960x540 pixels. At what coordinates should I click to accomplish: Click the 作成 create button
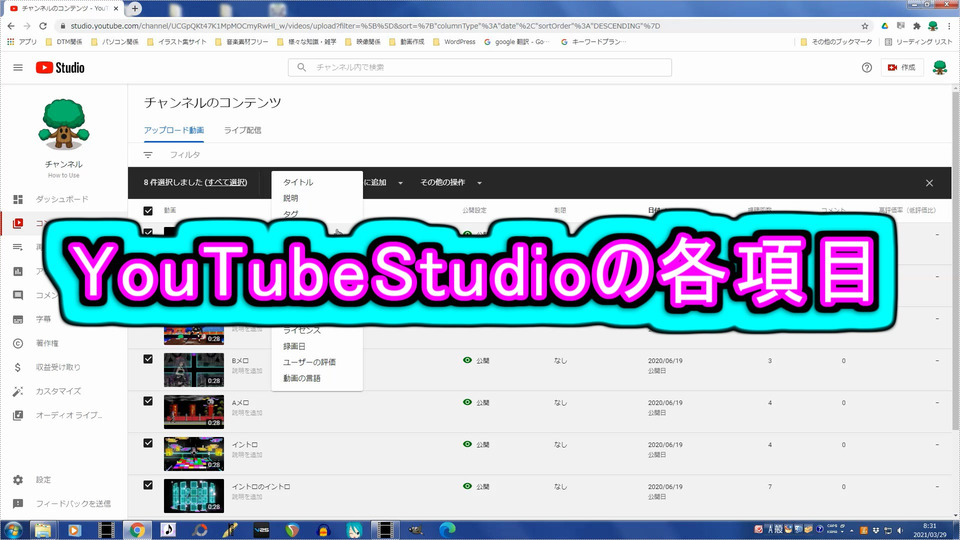901,67
